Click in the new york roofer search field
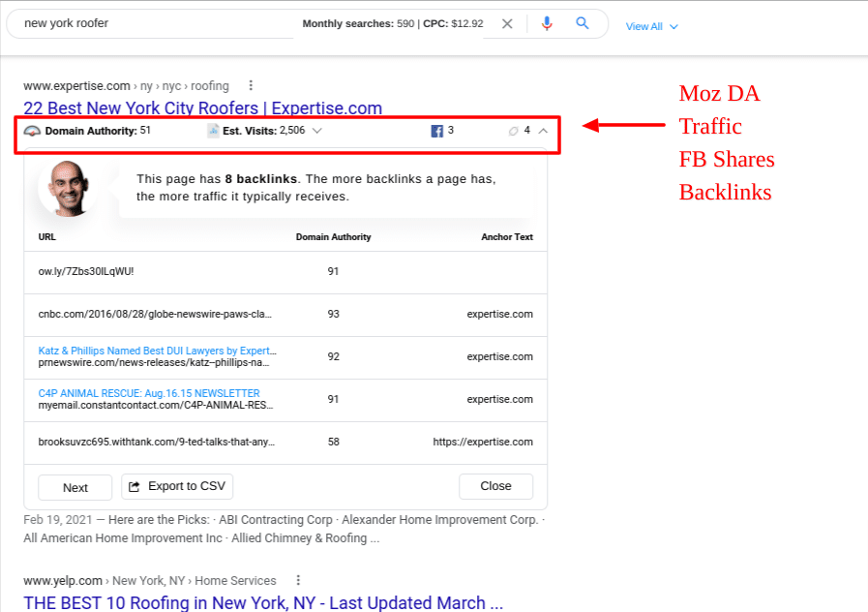This screenshot has width=868, height=612. [155, 23]
